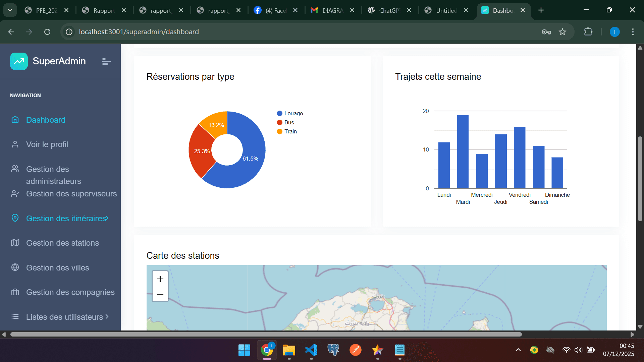Toggle the sidebar collapse menu icon

click(106, 61)
